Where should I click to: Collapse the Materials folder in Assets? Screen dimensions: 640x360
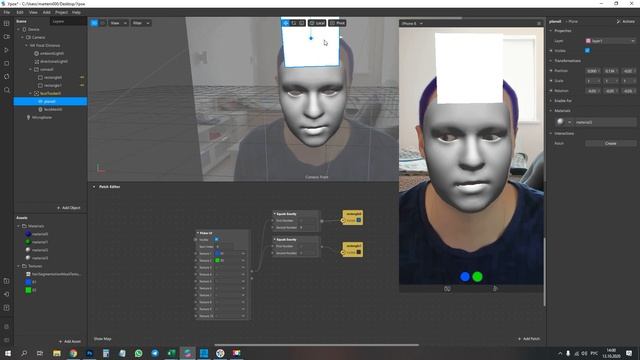(x=18, y=226)
